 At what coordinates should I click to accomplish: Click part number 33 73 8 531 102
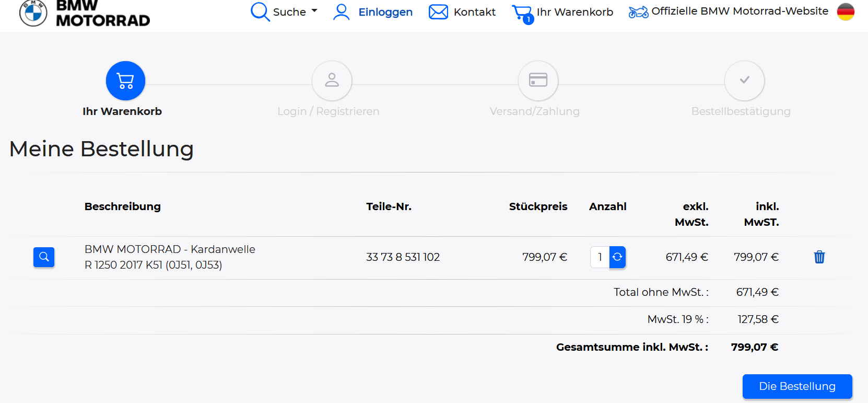click(403, 257)
